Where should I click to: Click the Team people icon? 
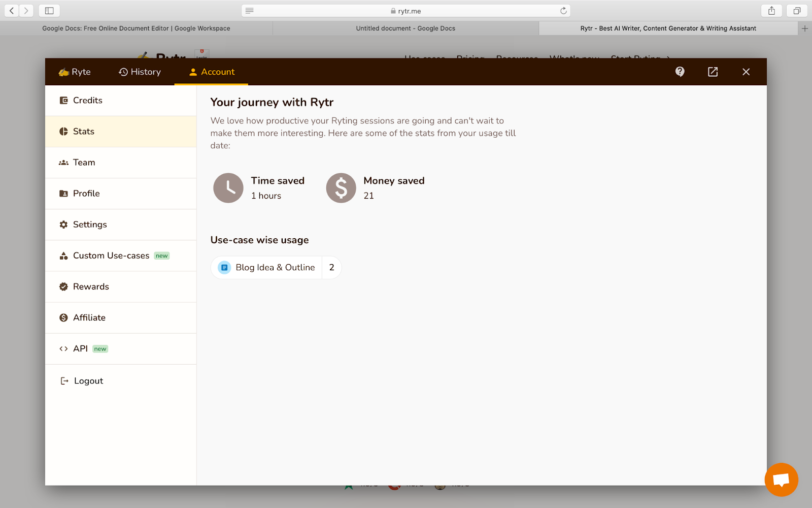[x=63, y=163]
